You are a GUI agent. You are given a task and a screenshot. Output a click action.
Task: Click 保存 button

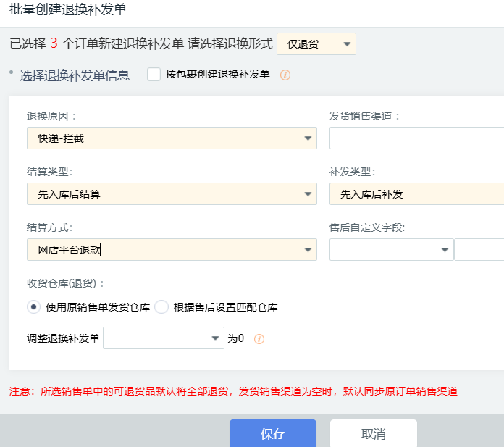click(273, 433)
